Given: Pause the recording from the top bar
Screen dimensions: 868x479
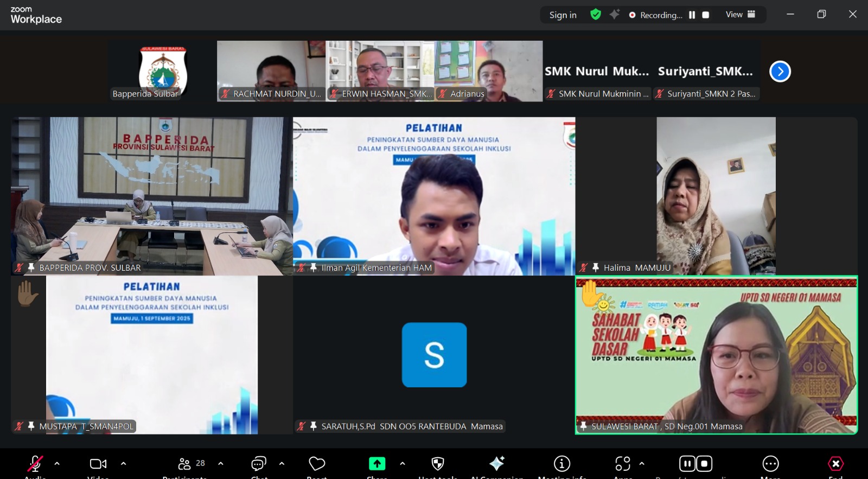Looking at the screenshot, I should click(692, 15).
